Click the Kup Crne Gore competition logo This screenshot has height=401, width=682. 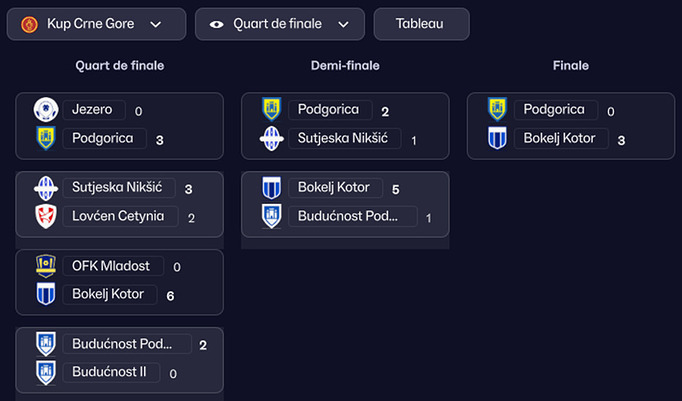click(x=29, y=24)
